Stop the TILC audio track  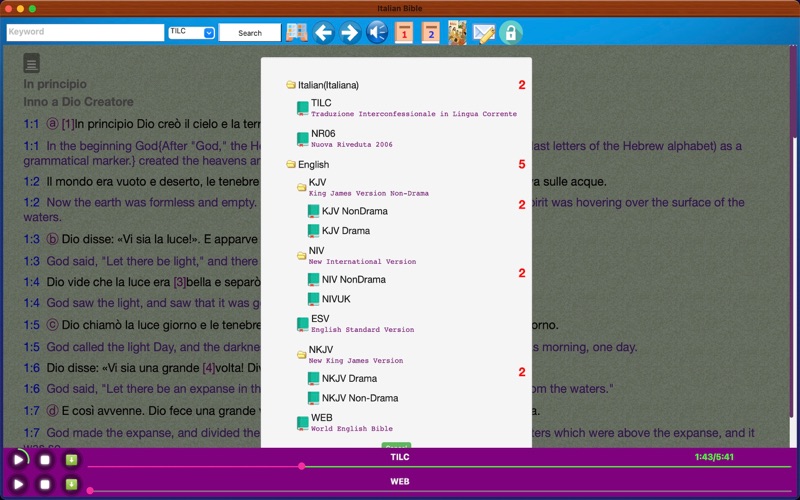click(45, 460)
